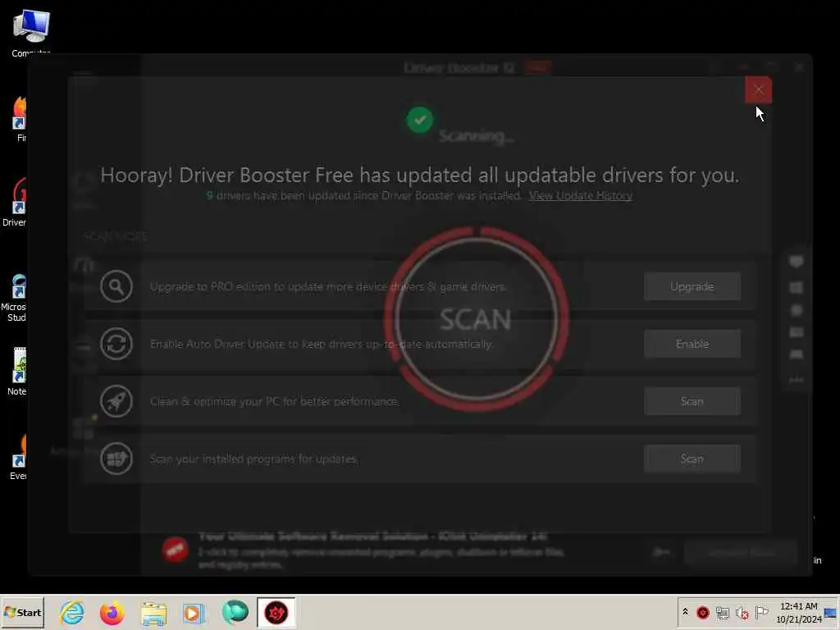Open Action Center flag icon in tray
Screen dimensions: 840x630
click(761, 612)
